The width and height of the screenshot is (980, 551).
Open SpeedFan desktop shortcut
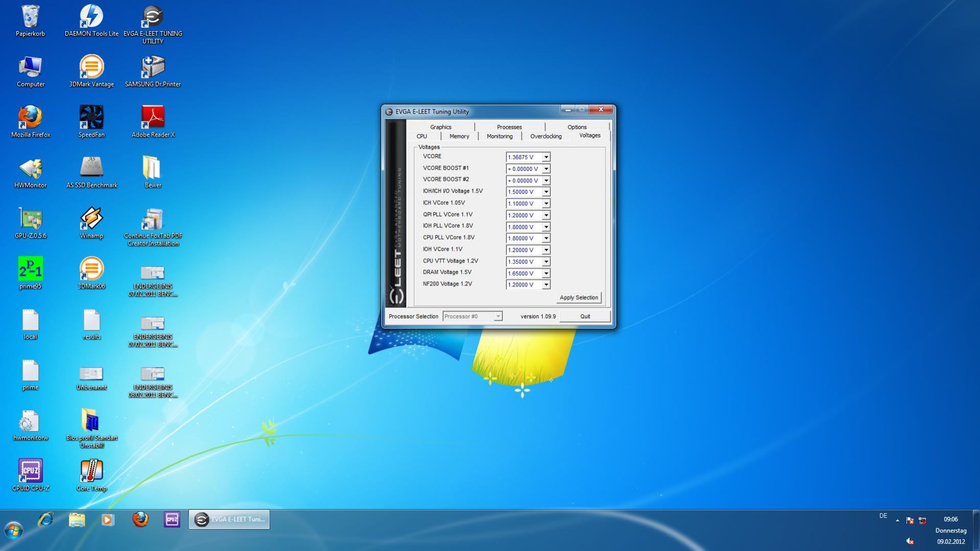coord(91,122)
